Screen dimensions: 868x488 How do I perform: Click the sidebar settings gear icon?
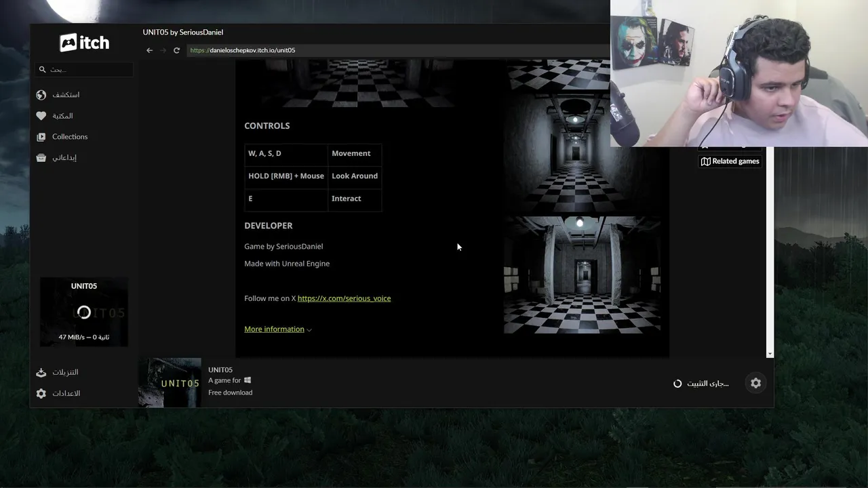click(x=41, y=394)
